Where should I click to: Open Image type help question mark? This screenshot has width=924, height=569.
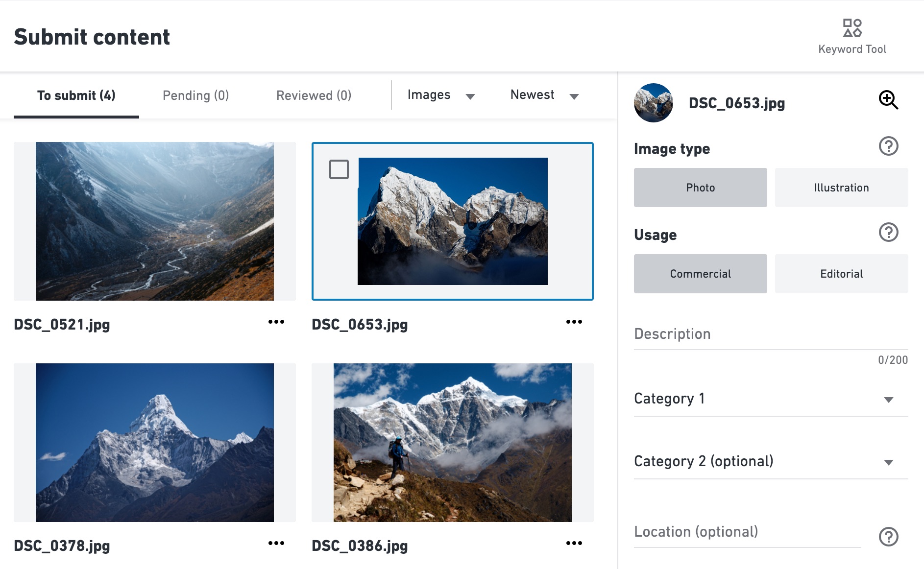pyautogui.click(x=888, y=146)
